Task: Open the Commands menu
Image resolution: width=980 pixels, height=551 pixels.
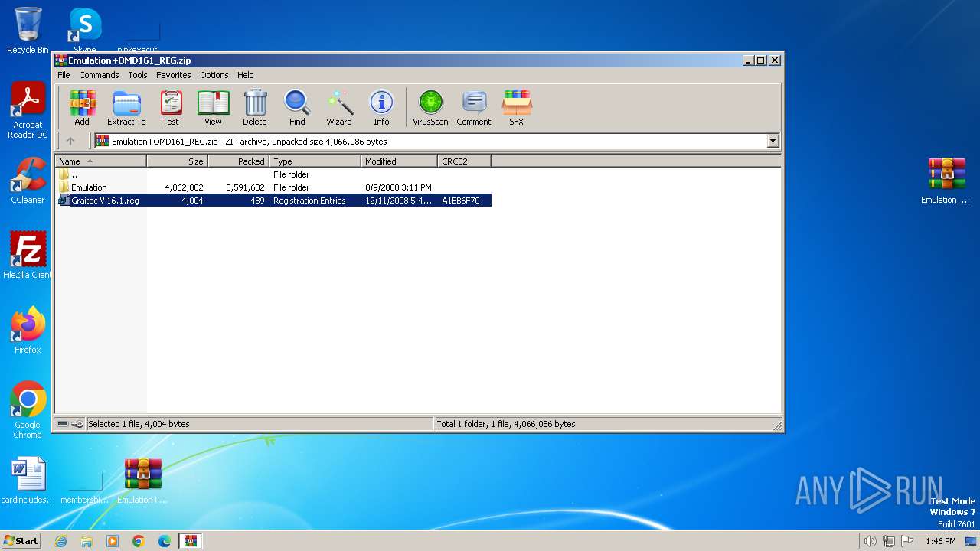Action: pyautogui.click(x=99, y=75)
